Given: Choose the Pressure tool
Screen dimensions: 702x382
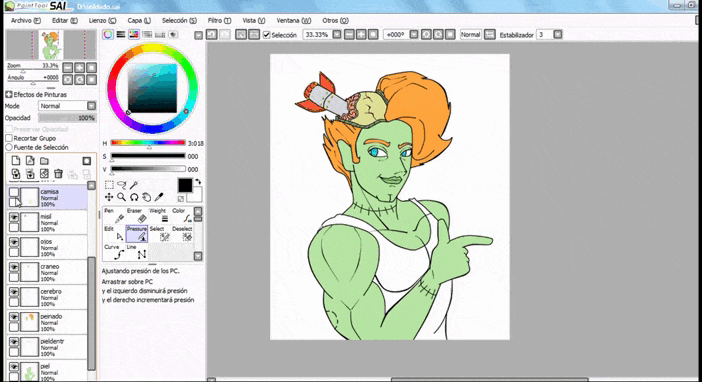Looking at the screenshot, I should click(137, 233).
